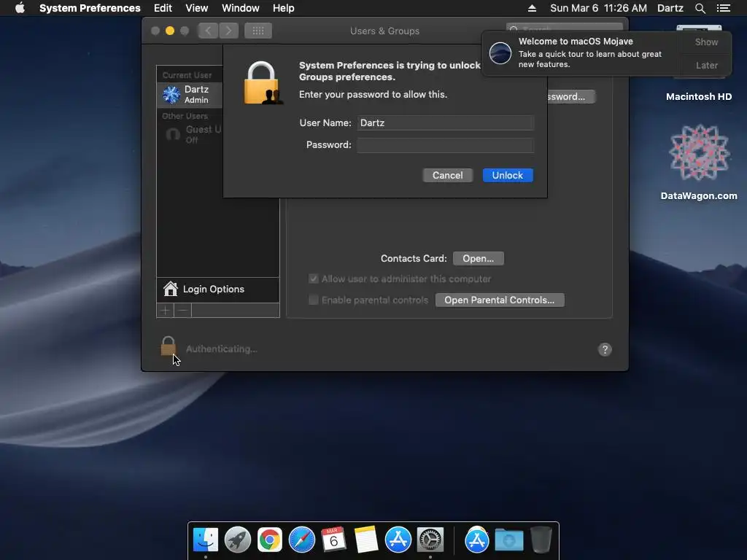Click the padlock icon at bottom left
747x560 pixels.
click(x=168, y=346)
